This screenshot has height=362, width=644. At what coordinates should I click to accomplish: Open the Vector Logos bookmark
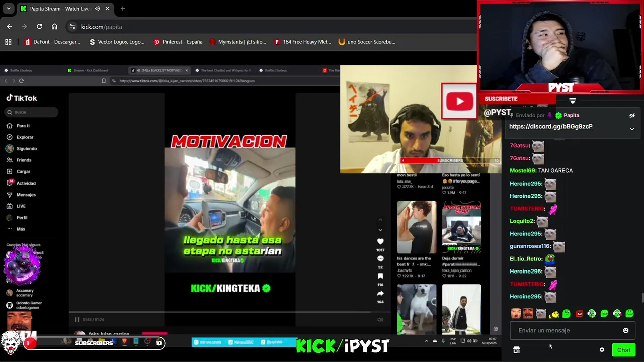117,42
